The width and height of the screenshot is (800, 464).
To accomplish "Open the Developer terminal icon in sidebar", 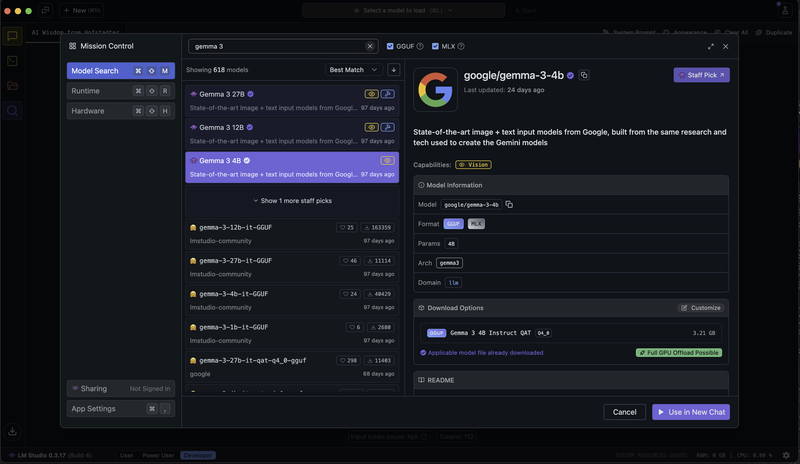I will click(x=12, y=61).
